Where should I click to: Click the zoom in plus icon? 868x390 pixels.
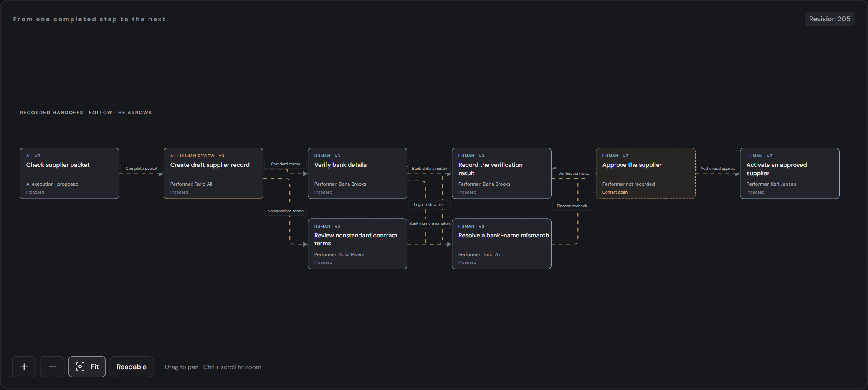click(24, 367)
